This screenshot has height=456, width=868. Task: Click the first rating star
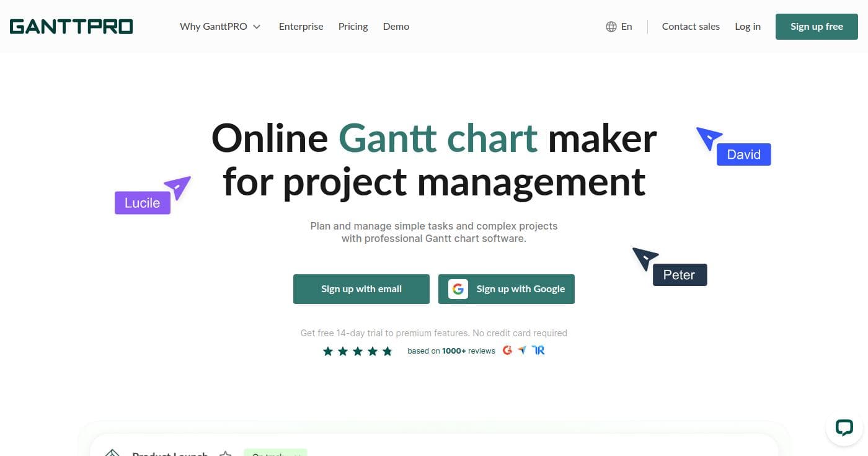(x=328, y=351)
